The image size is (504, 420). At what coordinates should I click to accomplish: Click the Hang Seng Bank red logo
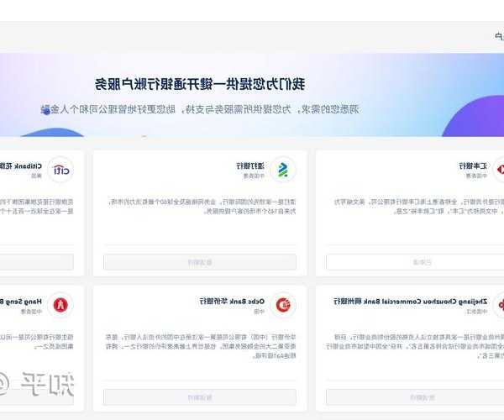pos(60,304)
